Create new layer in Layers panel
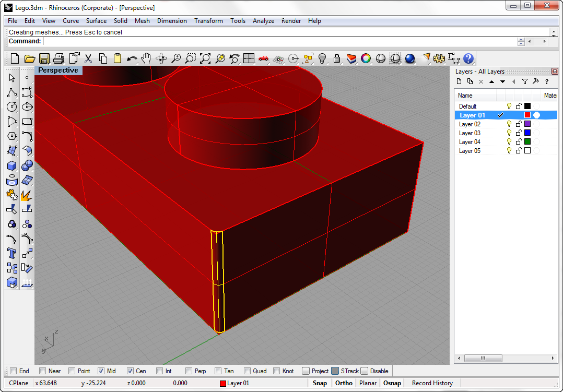The image size is (563, 392). [459, 81]
